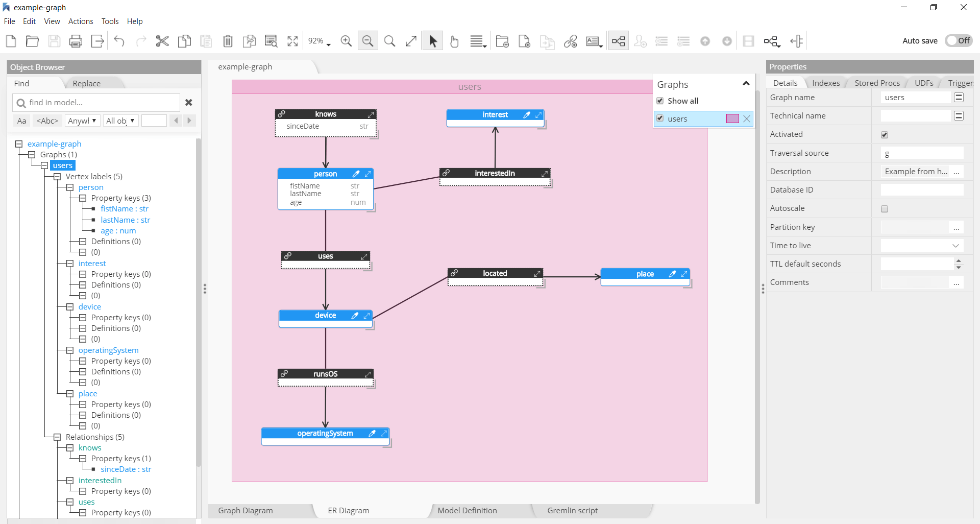Image resolution: width=980 pixels, height=524 pixels.
Task: Open the Anywhere search scope dropdown
Action: 82,121
